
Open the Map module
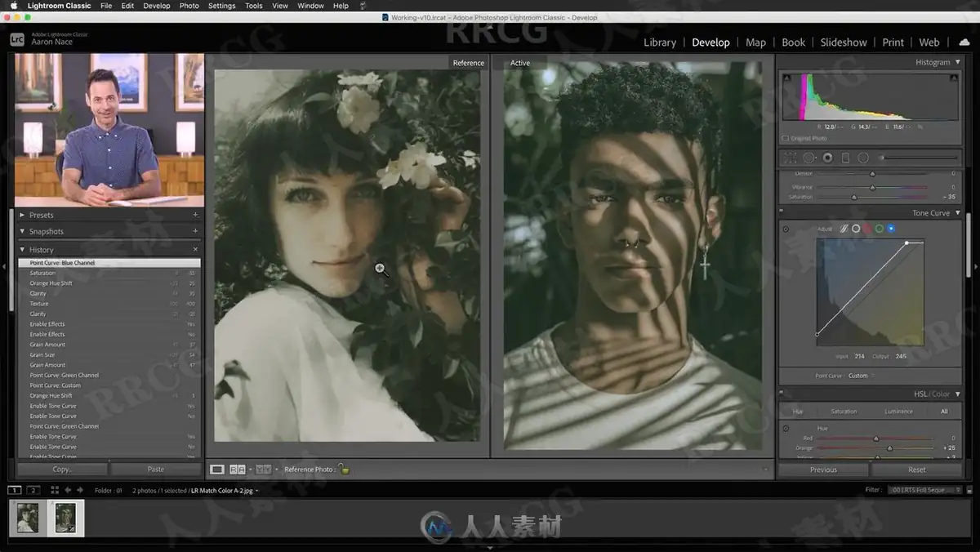pos(755,42)
